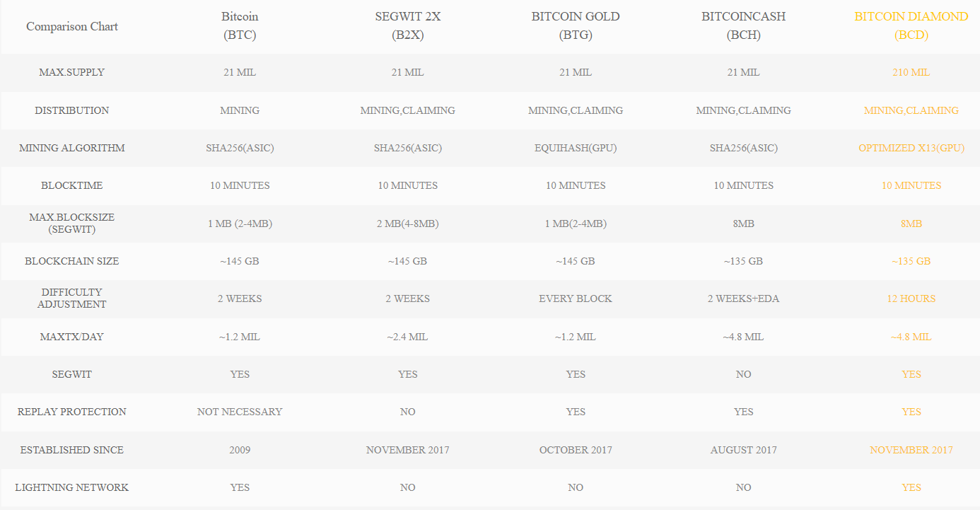980x510 pixels.
Task: Select the OPTIMIZED X13(GPU) cell
Action: point(911,148)
